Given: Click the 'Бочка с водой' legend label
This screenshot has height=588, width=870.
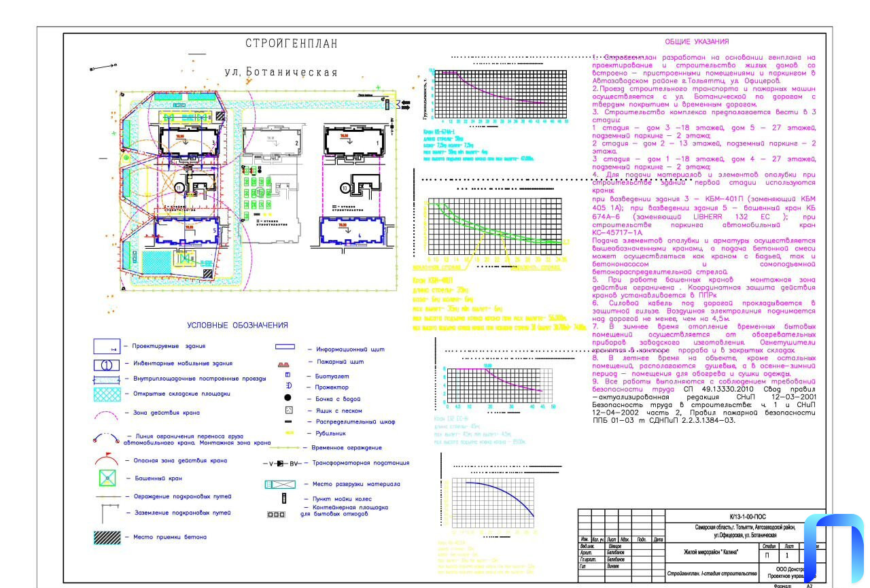Looking at the screenshot, I should (x=336, y=399).
